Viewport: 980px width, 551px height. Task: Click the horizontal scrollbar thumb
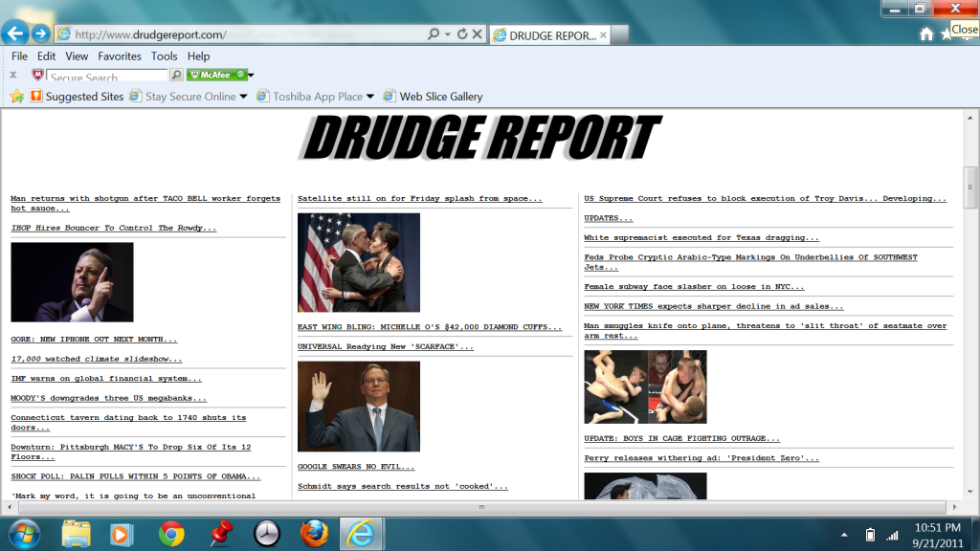481,507
